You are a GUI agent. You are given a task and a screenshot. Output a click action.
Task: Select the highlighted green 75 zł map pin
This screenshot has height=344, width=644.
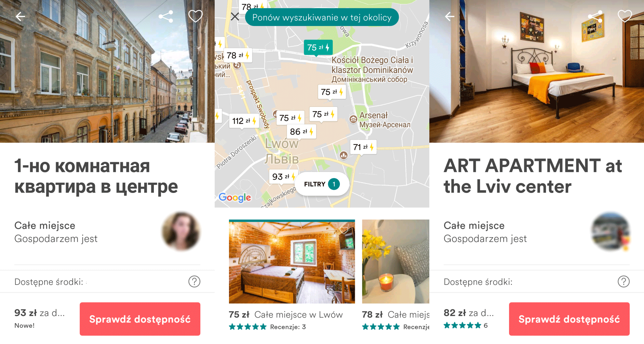tap(318, 48)
